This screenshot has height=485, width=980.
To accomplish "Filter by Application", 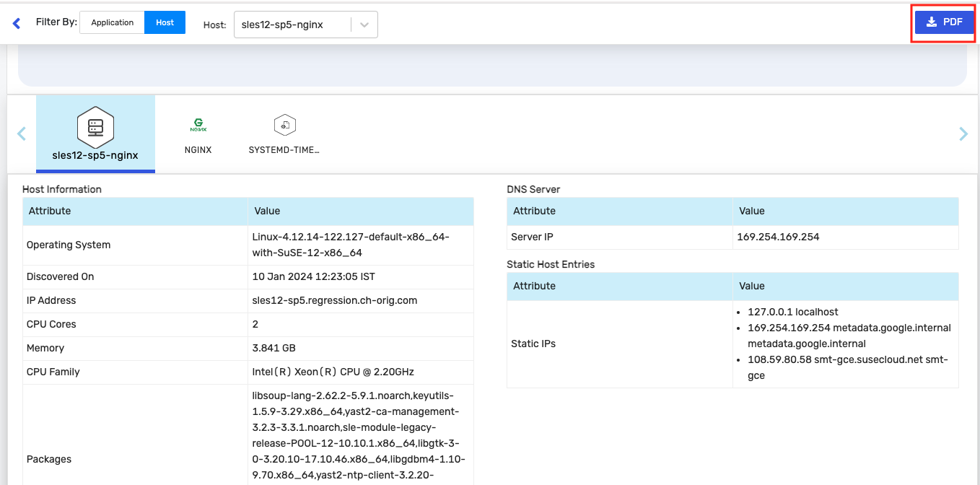I will click(112, 22).
